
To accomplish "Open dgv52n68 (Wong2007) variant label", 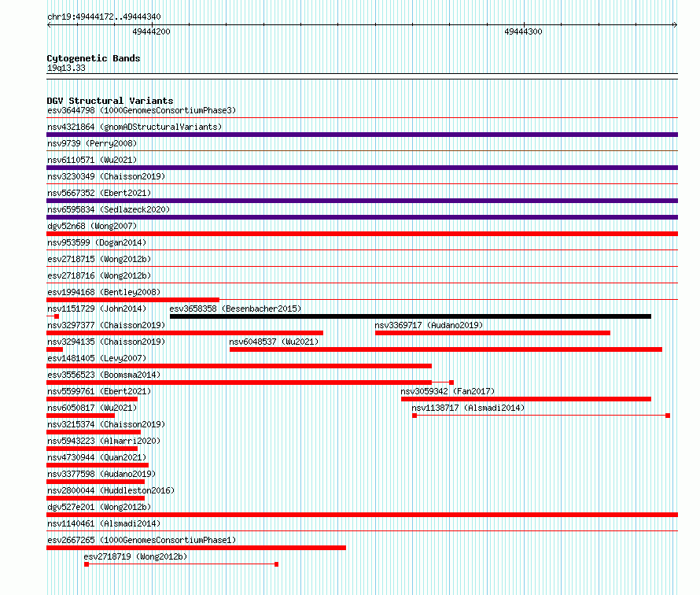I will 92,226.
